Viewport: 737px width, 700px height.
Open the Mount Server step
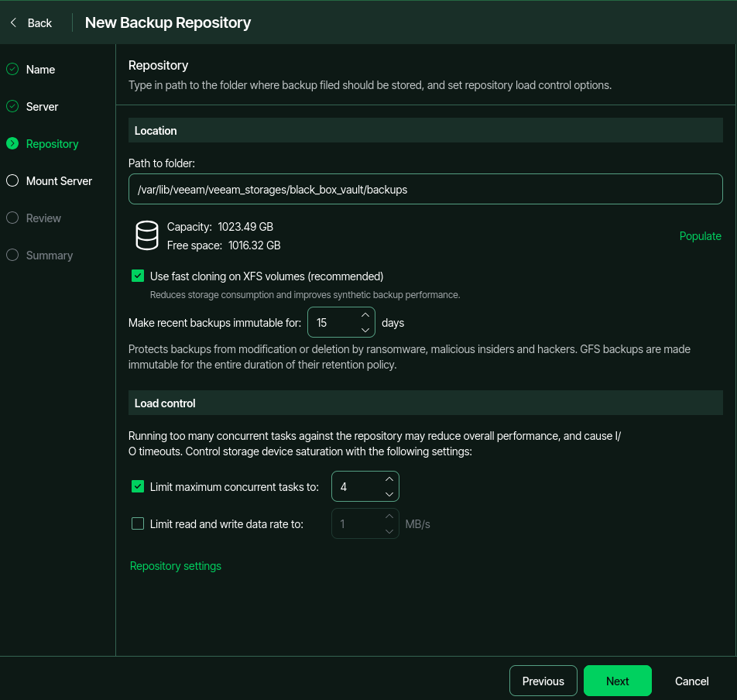(x=59, y=181)
